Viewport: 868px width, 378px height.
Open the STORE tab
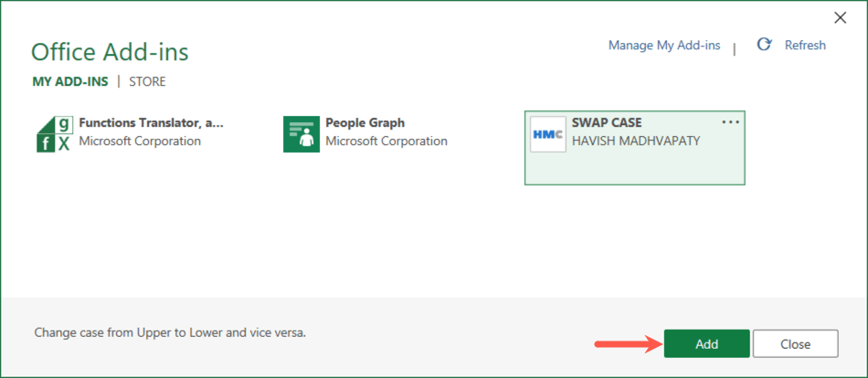(147, 81)
